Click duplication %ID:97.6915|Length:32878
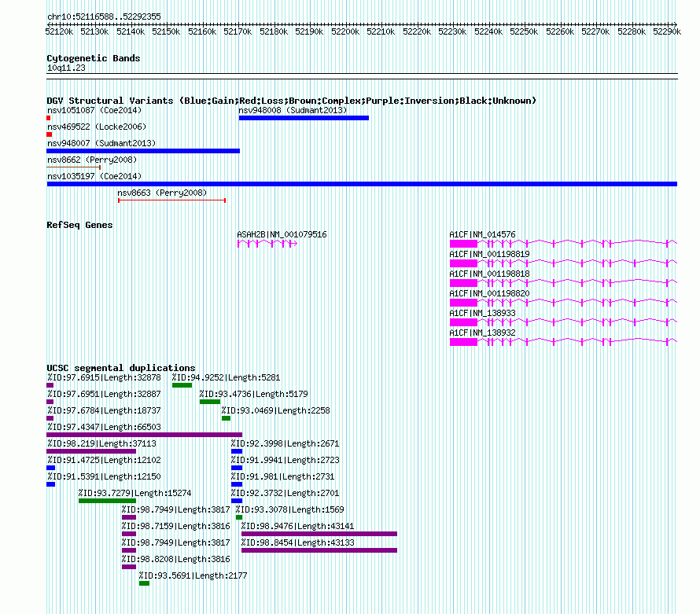The image size is (700, 614). click(x=104, y=377)
